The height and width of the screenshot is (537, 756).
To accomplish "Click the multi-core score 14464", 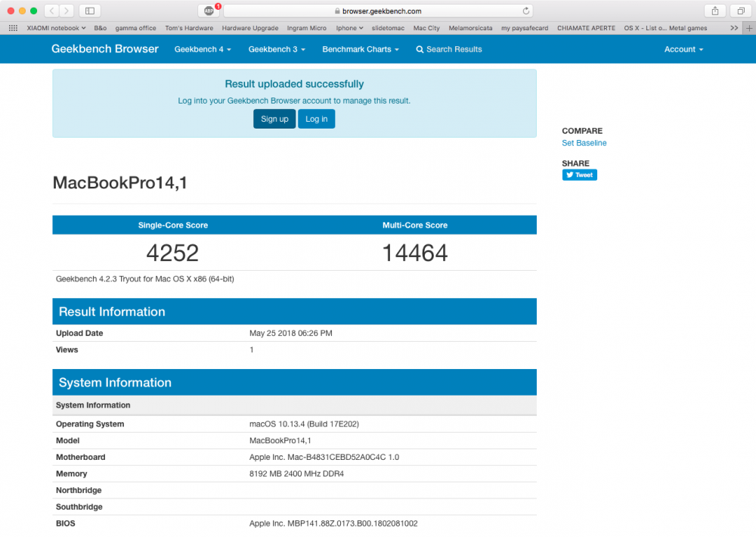I will click(415, 253).
